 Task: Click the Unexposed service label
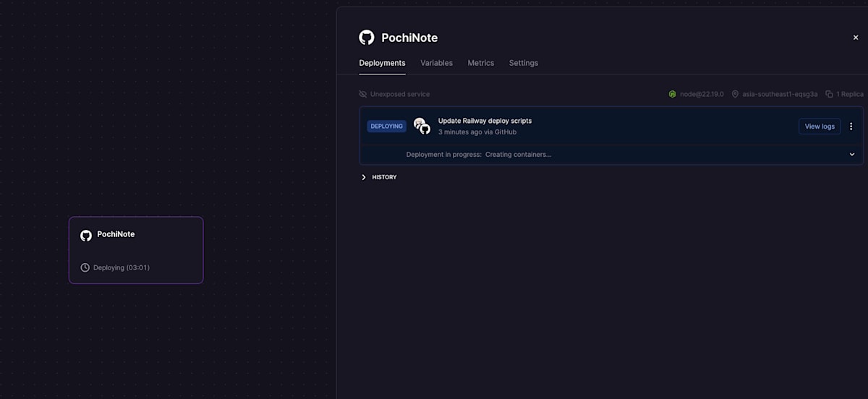[x=400, y=94]
